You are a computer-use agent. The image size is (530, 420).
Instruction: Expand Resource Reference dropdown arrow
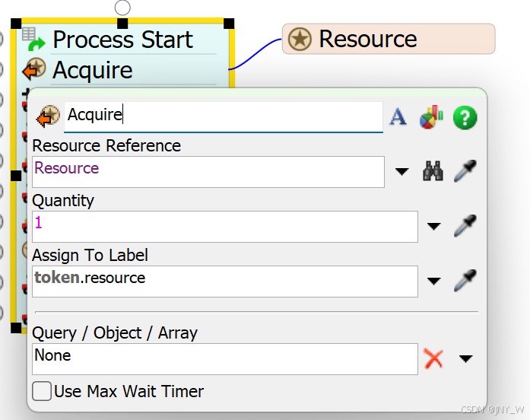tap(402, 172)
